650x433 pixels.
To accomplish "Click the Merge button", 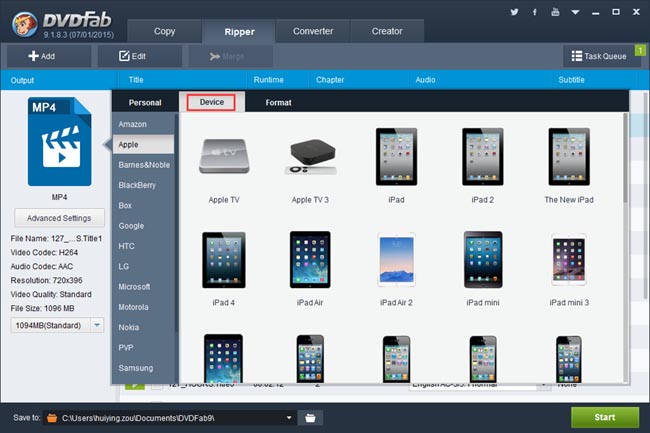I will click(231, 56).
